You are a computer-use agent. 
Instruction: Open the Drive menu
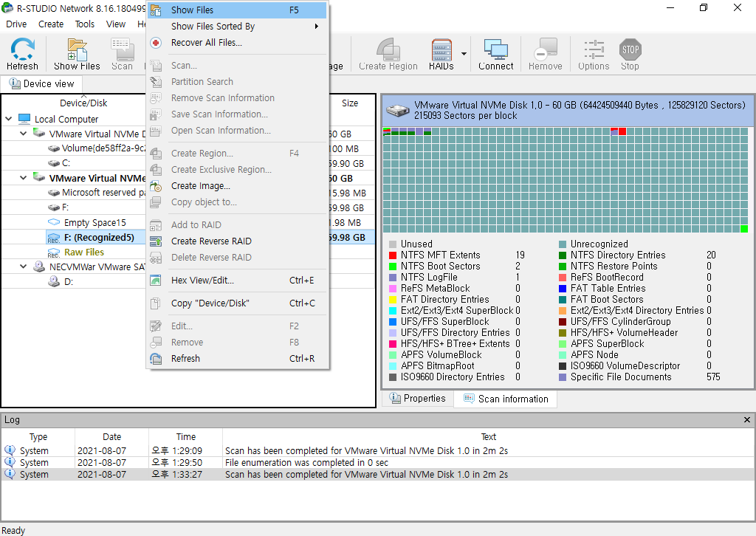click(16, 24)
